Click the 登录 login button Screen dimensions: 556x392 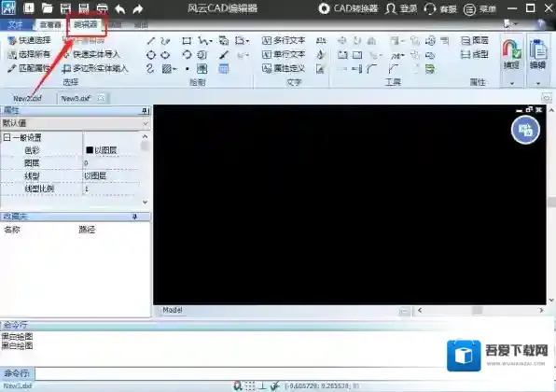401,8
